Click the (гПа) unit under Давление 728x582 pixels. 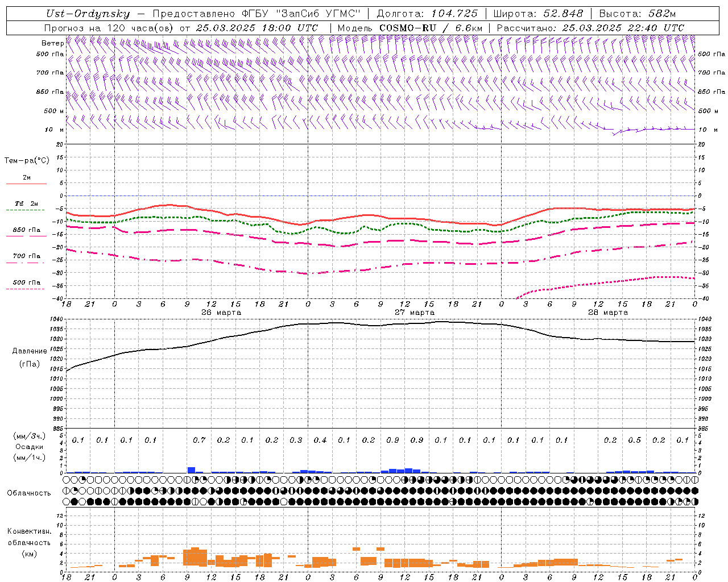click(x=30, y=364)
